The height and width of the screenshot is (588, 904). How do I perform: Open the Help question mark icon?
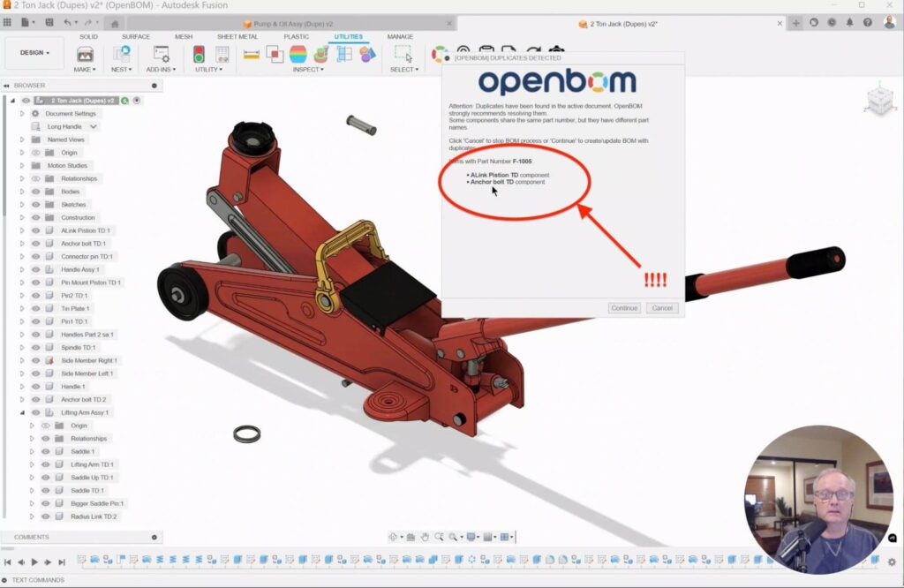coord(868,22)
